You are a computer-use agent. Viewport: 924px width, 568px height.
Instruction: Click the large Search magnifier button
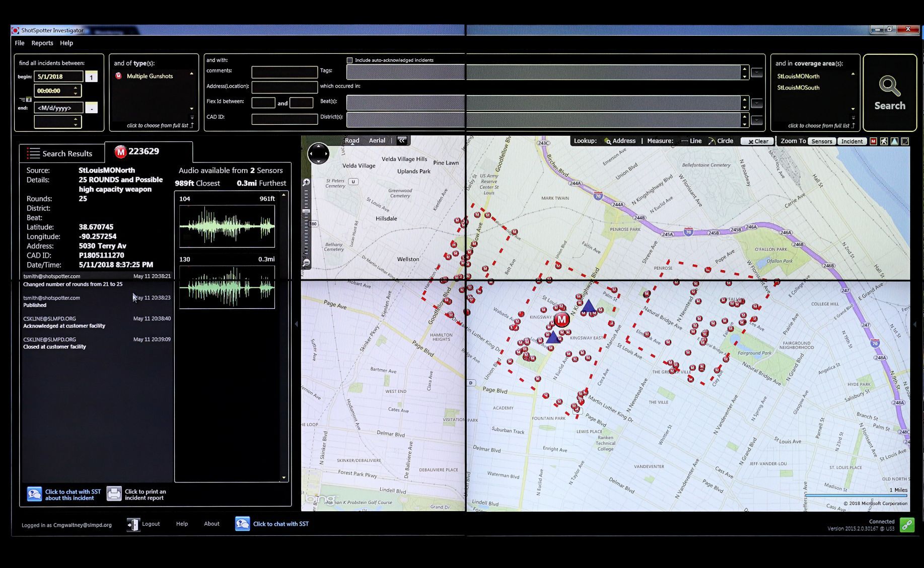coord(890,93)
